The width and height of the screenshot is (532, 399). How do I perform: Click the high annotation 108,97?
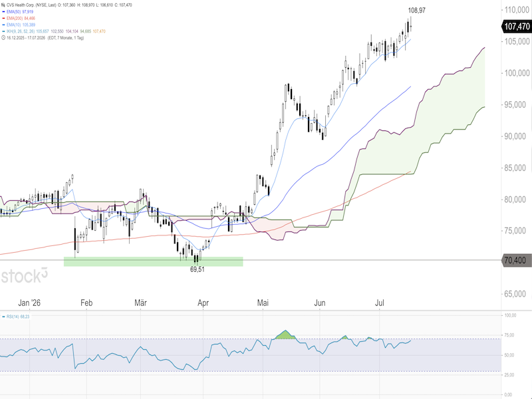(x=417, y=10)
